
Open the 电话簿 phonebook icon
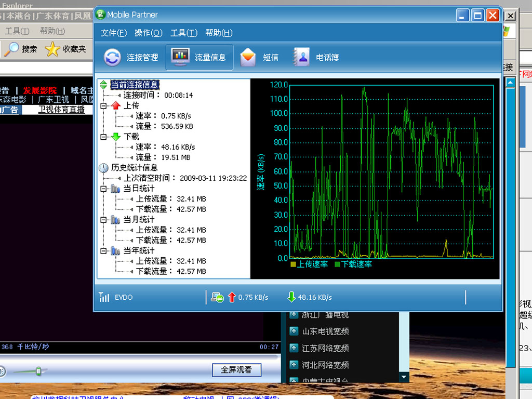pyautogui.click(x=301, y=57)
